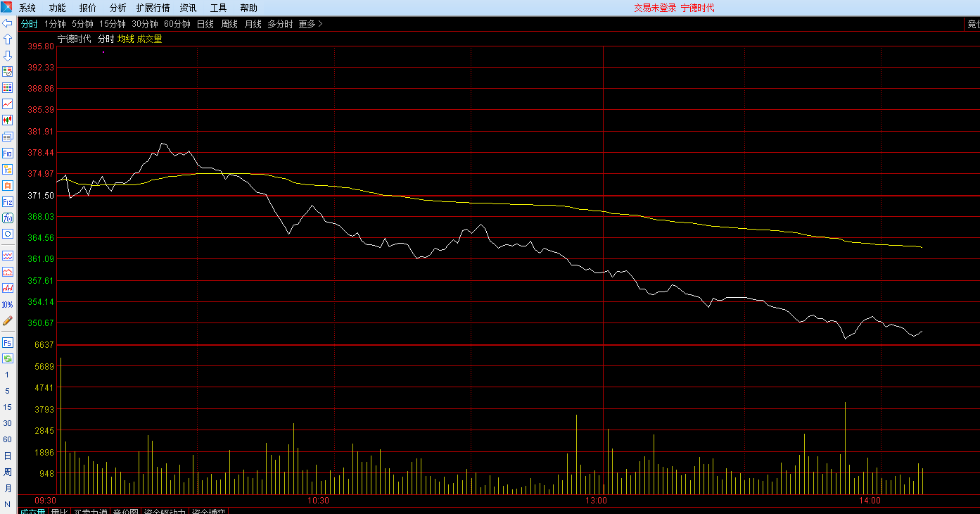
Task: Click the 成交量 legend label
Action: click(x=149, y=39)
